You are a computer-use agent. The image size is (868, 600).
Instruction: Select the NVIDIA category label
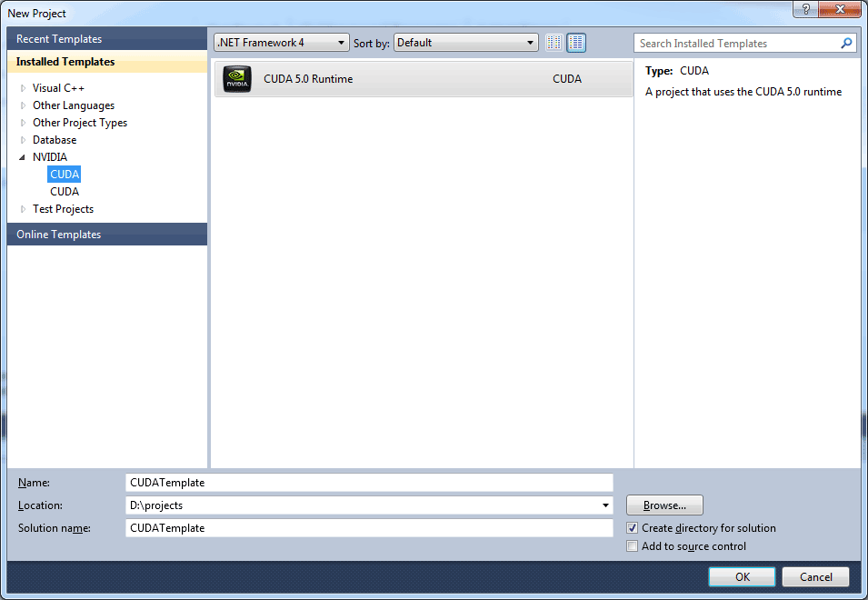[50, 157]
